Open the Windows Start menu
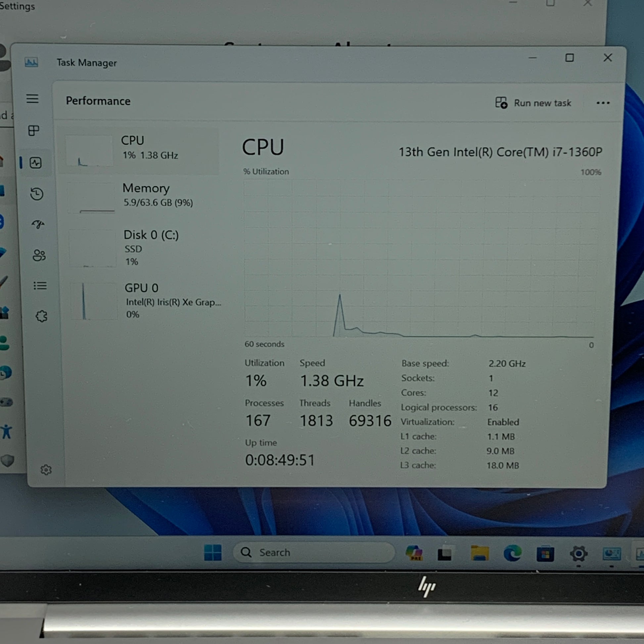The width and height of the screenshot is (644, 644). point(213,552)
